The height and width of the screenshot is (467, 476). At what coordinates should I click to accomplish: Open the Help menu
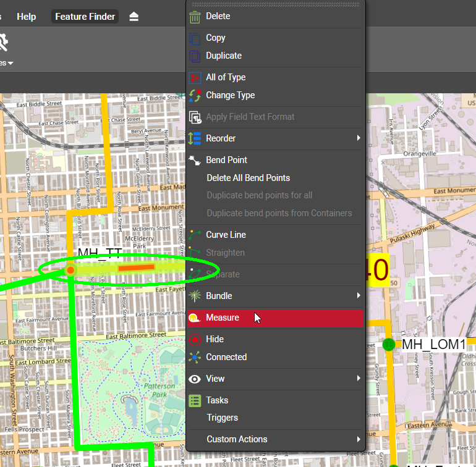pos(26,17)
